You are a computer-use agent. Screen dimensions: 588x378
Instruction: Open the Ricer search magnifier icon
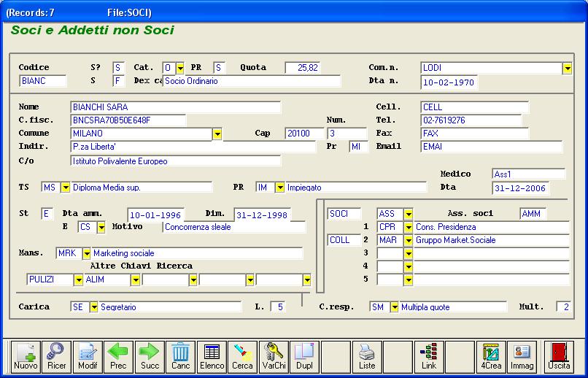56,357
